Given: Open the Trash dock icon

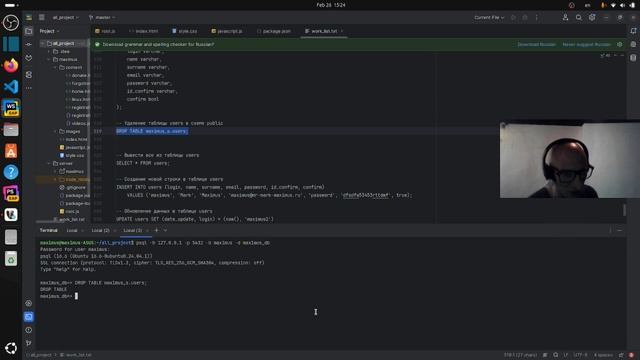Looking at the screenshot, I should (11, 258).
